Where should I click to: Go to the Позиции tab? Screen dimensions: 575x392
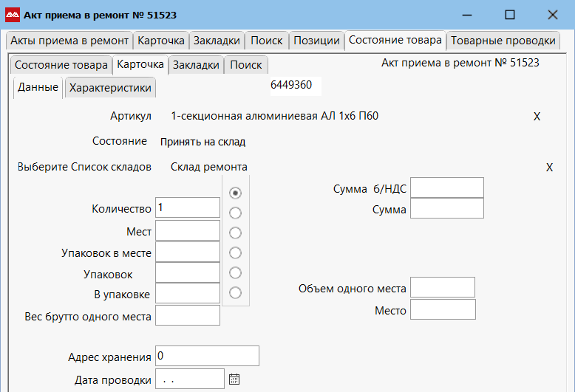[x=316, y=41]
